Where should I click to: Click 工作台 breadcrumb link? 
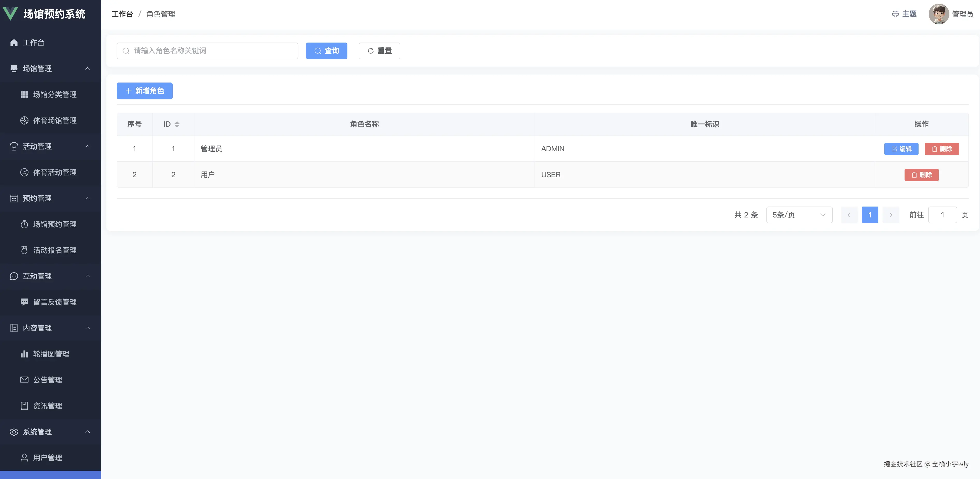[122, 14]
